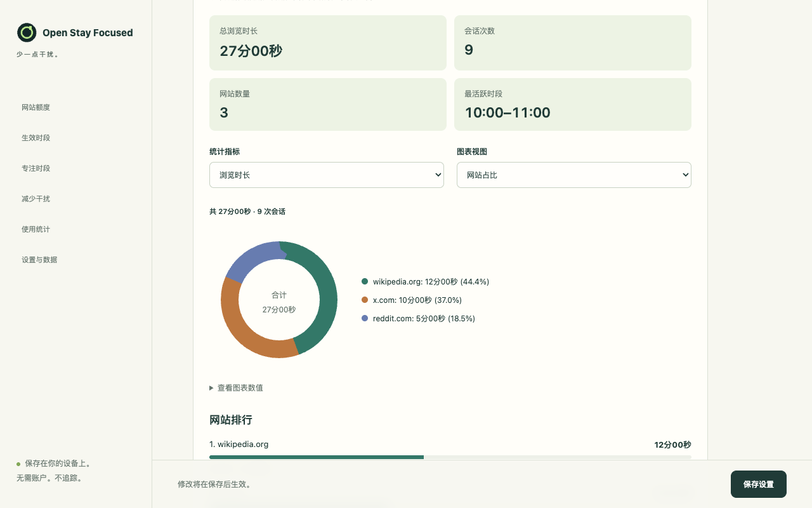Click the legend text 'wikipedia.org: 12分00秒 (44.4%)'

pos(431,282)
